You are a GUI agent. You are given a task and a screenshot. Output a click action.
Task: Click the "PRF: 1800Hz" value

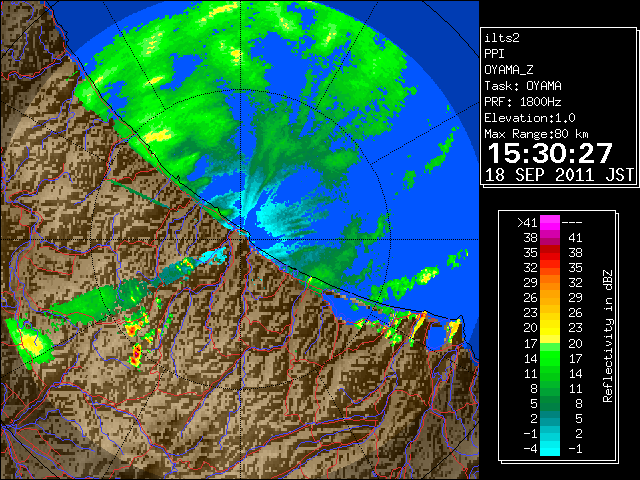523,102
